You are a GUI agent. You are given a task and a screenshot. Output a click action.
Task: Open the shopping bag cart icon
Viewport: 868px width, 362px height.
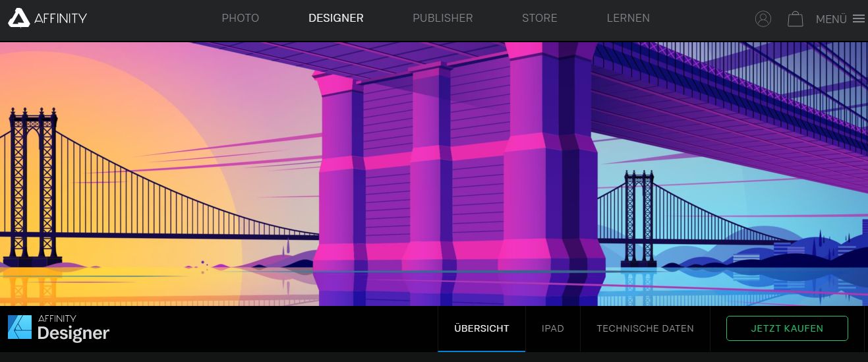pyautogui.click(x=795, y=19)
